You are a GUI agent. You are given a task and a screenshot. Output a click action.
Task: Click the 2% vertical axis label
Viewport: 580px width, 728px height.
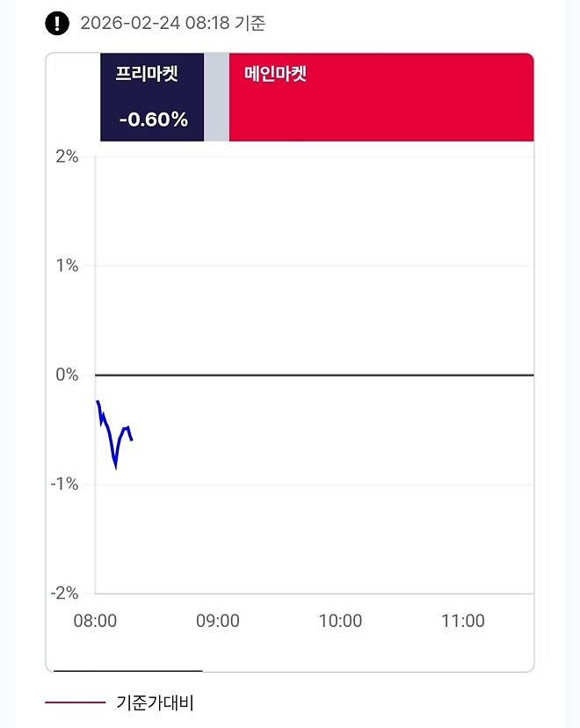click(69, 157)
